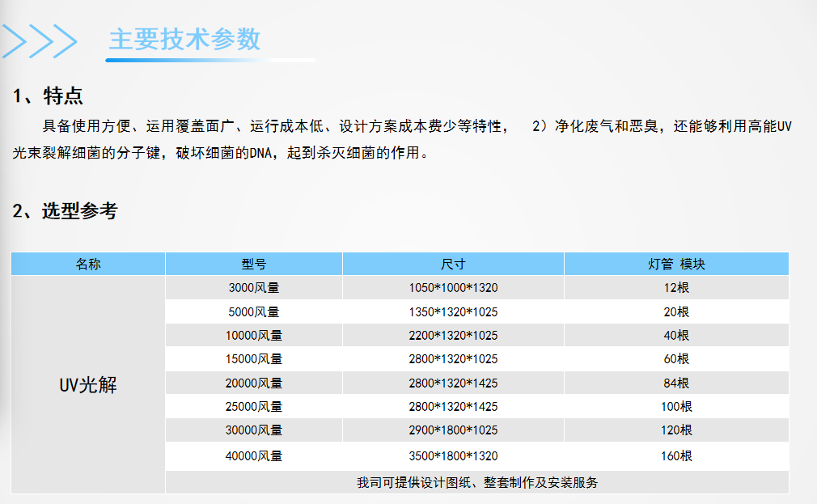817x504 pixels.
Task: Click the 尺寸 column header
Action: pos(453,264)
